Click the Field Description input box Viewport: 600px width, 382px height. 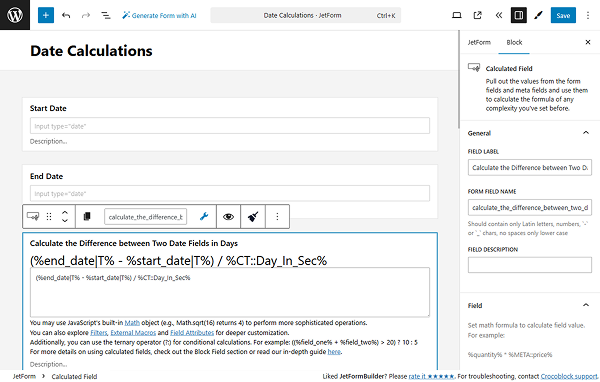[x=530, y=264]
